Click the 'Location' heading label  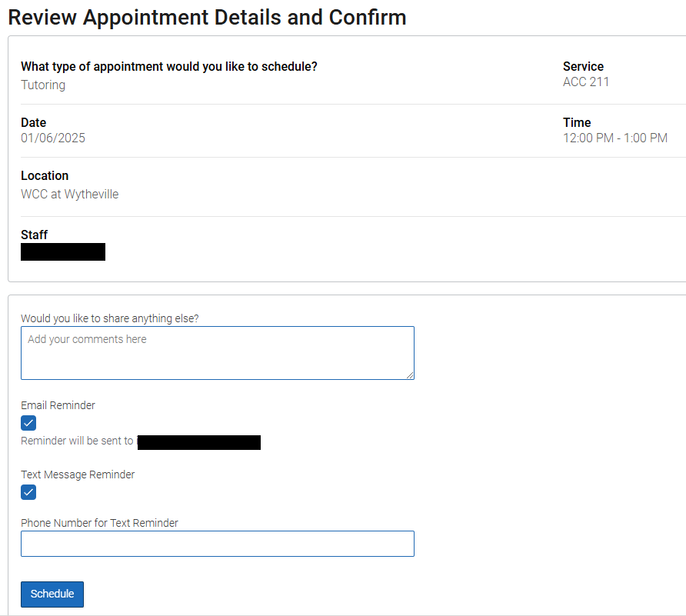click(x=45, y=175)
